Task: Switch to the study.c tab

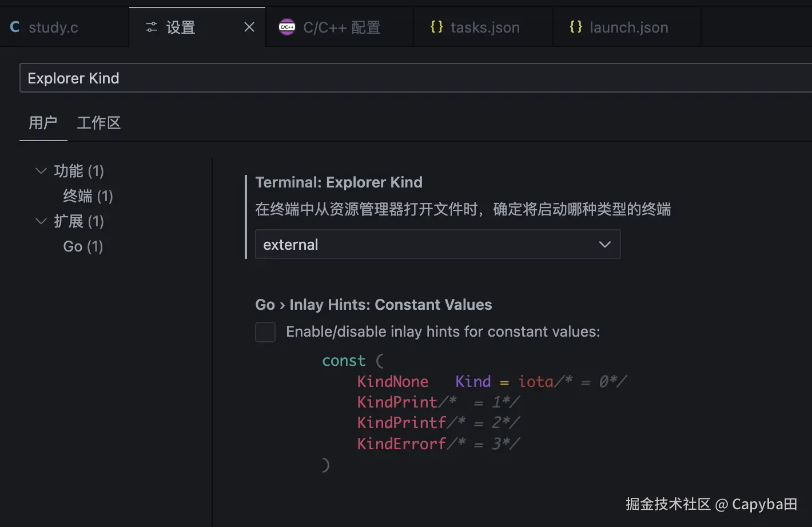Action: 53,27
